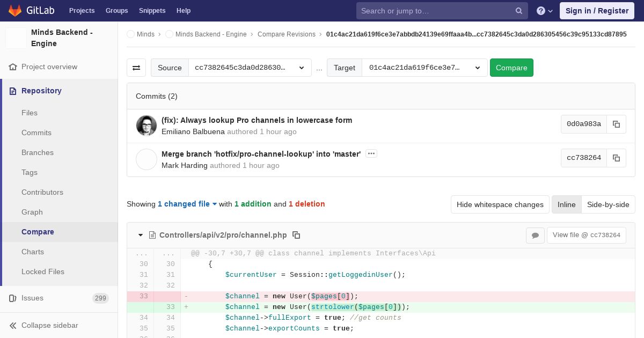
Task: Click the Commits (2) panel heading
Action: point(157,96)
